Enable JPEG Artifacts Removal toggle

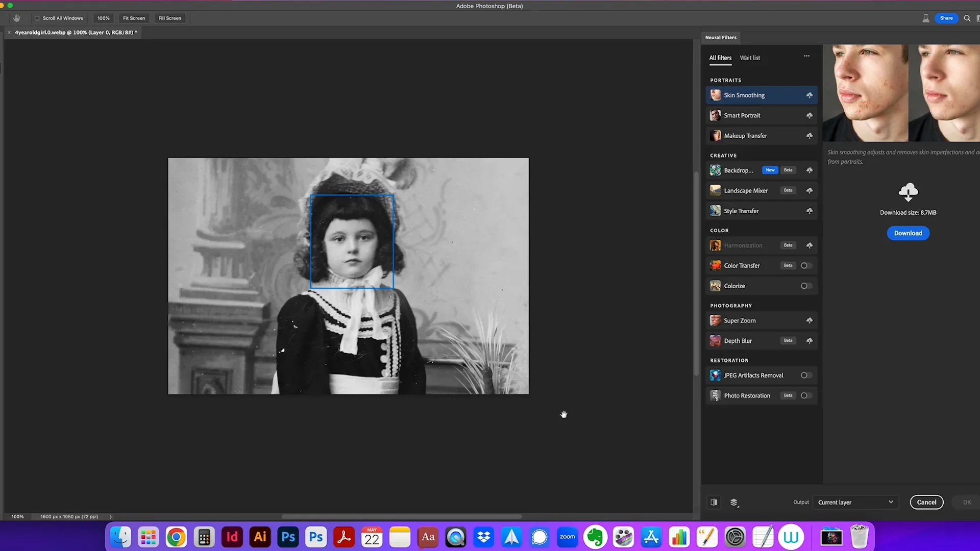tap(806, 375)
